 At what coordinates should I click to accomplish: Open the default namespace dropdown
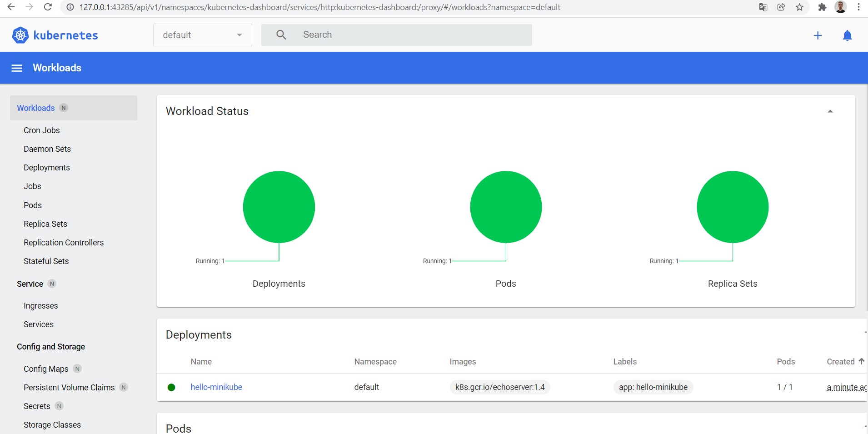click(203, 35)
